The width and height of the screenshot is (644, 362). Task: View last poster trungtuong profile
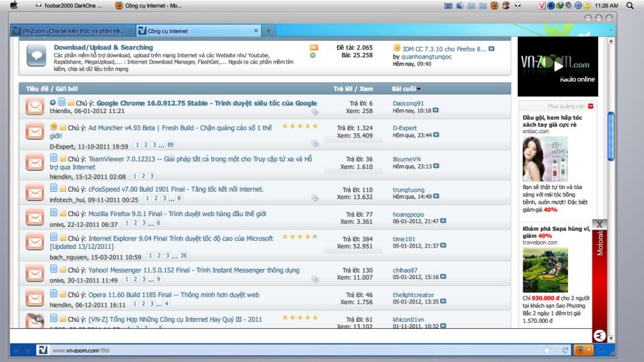pyautogui.click(x=408, y=190)
